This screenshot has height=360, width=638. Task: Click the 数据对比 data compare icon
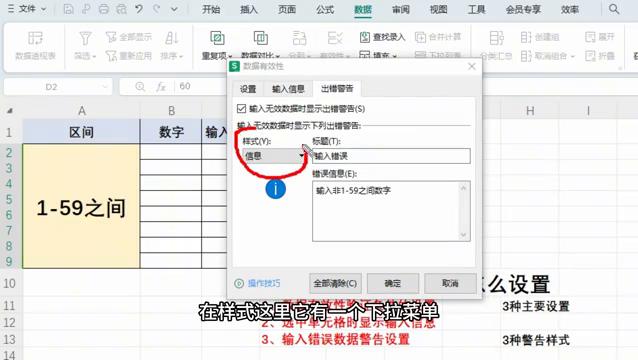pos(260,38)
